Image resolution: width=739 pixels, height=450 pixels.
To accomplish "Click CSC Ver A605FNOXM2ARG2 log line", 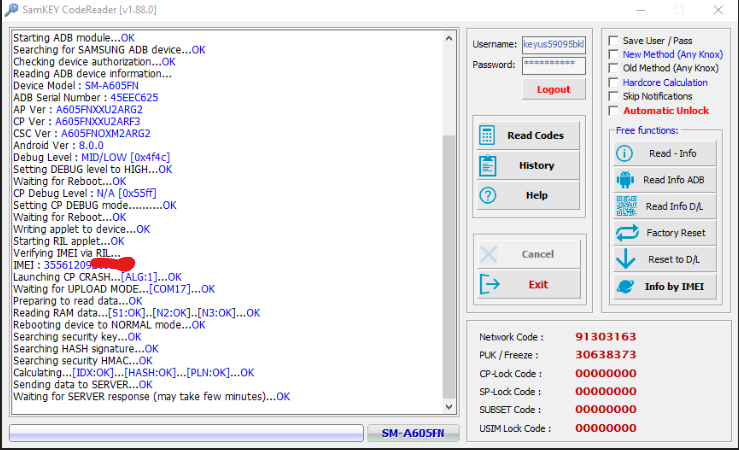I will coord(82,133).
